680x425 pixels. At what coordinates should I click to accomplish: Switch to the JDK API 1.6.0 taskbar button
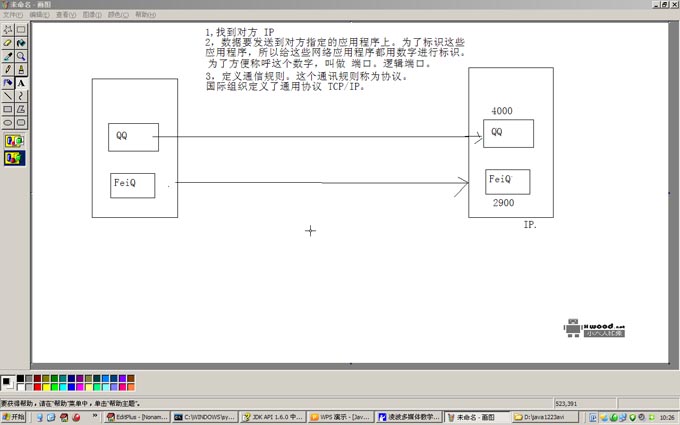(273, 417)
